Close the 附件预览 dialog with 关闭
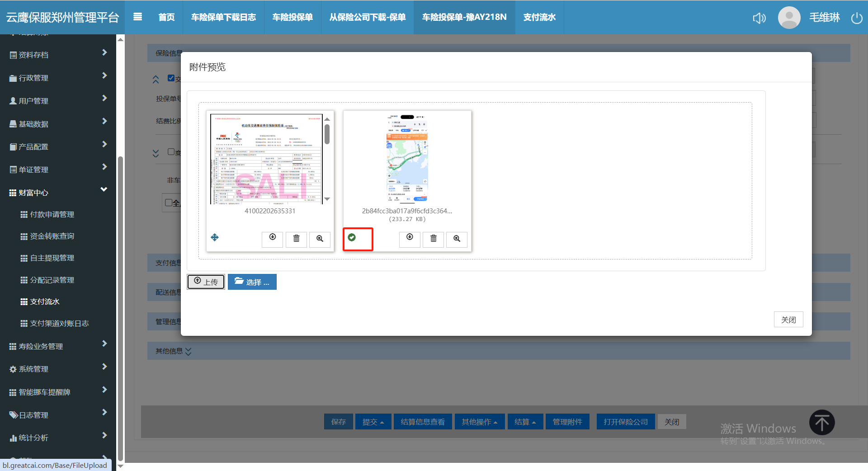 788,320
